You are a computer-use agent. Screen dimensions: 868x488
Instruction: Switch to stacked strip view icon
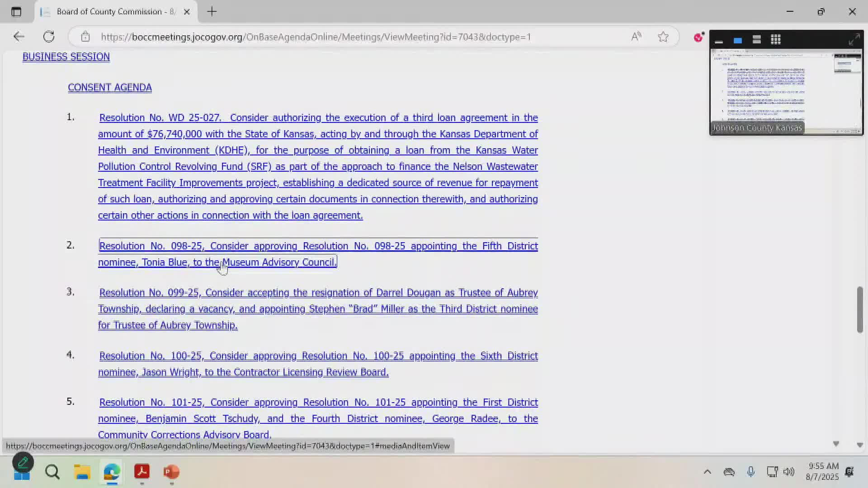pyautogui.click(x=756, y=40)
